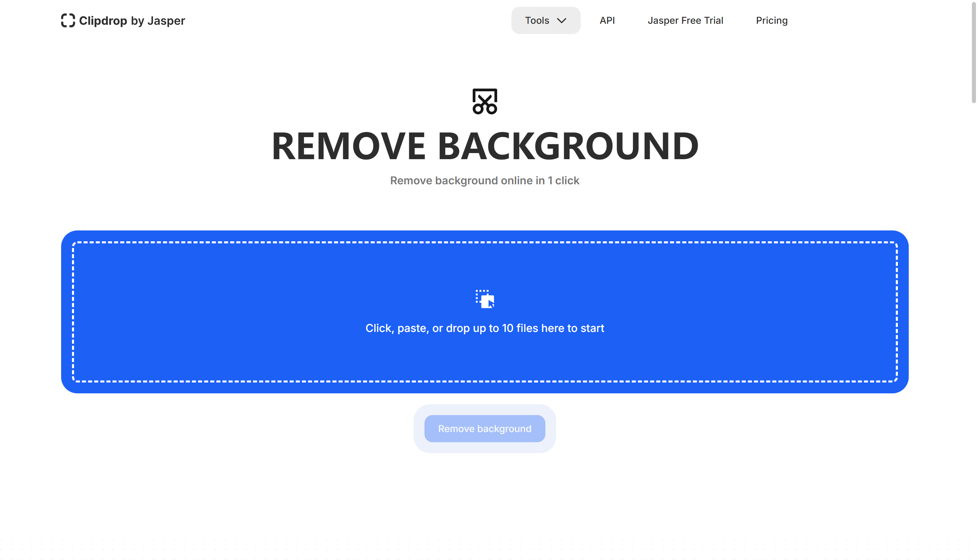This screenshot has width=978, height=560.
Task: Click the page vertical scrollbar thumb
Action: pyautogui.click(x=973, y=52)
